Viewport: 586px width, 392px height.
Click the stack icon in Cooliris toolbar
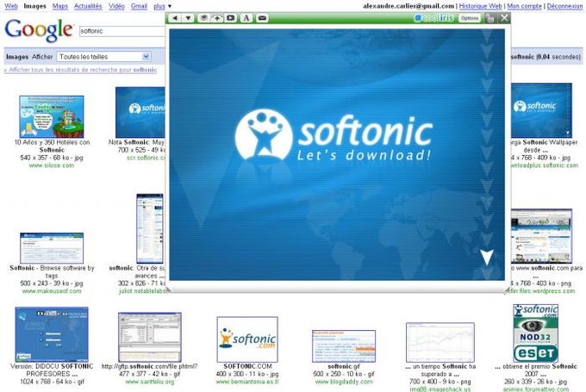click(203, 18)
